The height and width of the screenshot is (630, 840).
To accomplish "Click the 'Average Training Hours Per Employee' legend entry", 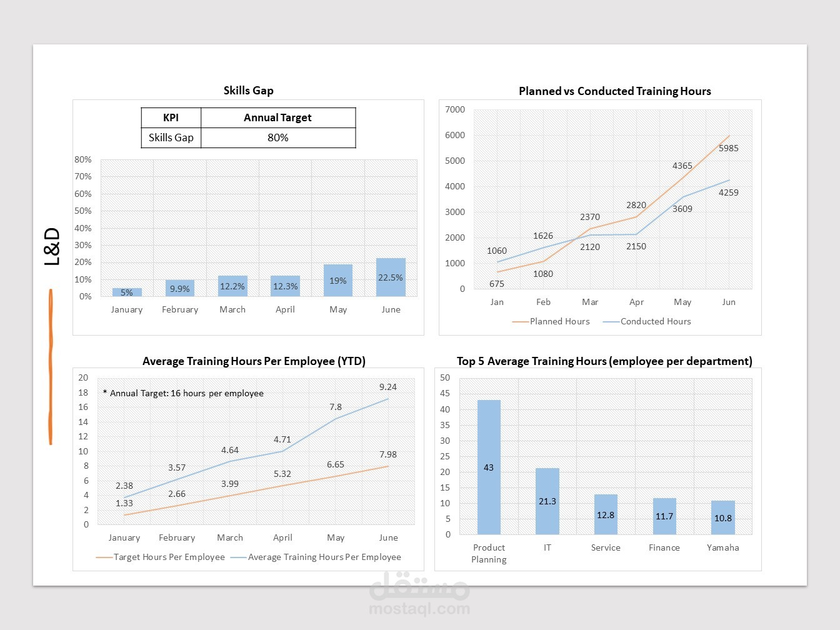I will click(x=316, y=557).
